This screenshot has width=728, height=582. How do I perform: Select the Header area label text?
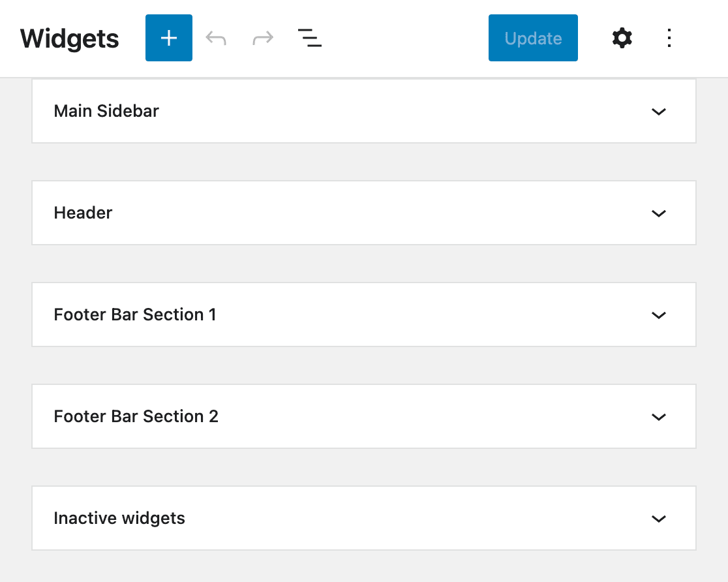click(83, 213)
